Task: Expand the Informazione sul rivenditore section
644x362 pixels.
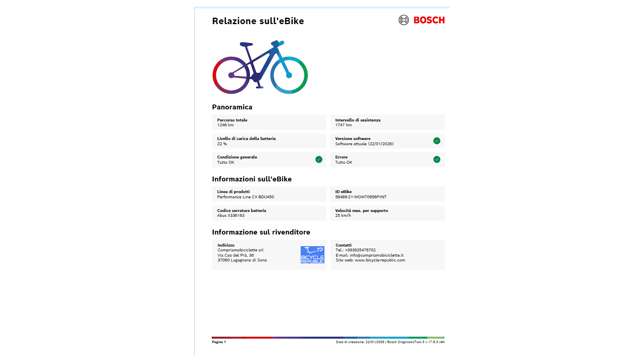Action: point(261,232)
